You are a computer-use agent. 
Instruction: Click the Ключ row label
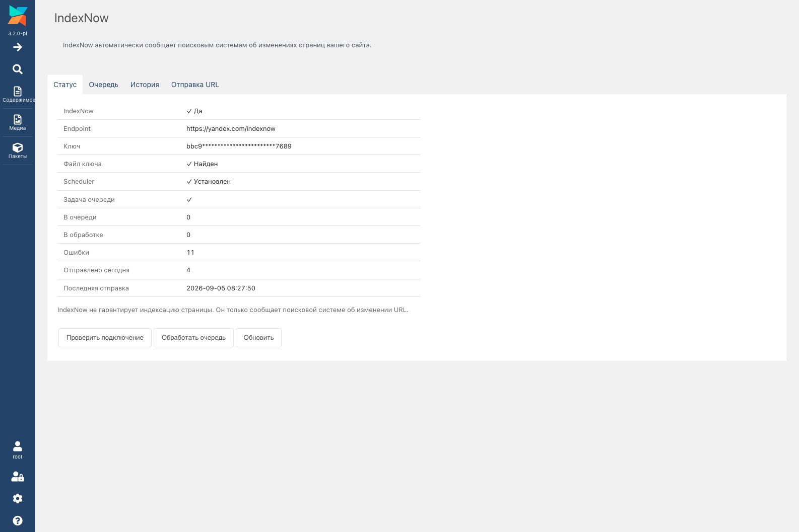[x=72, y=146]
